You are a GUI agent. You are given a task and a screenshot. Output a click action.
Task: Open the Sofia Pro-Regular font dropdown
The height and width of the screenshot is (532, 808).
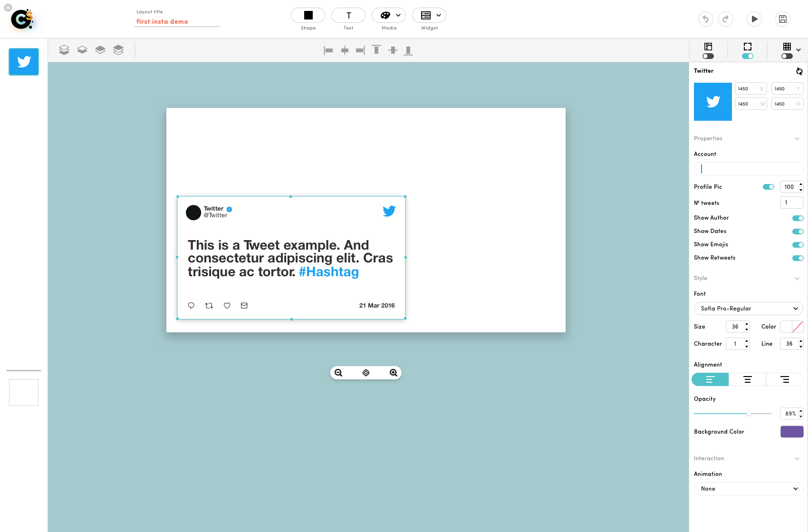749,309
